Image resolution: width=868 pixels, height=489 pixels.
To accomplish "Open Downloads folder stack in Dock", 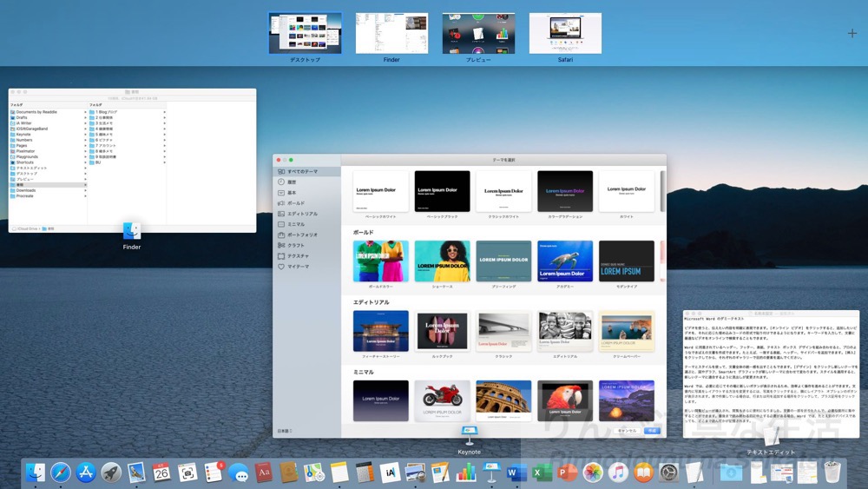I will tap(731, 472).
